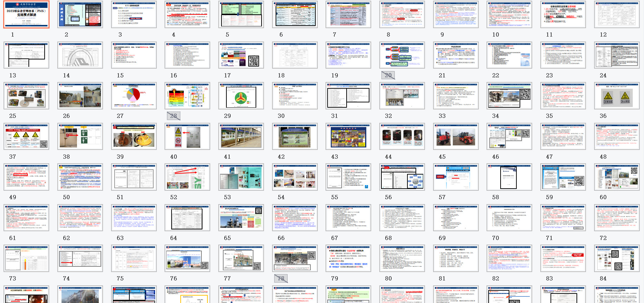Pick slide 44 with four dark photos
This screenshot has height=303, width=644.
[402, 137]
